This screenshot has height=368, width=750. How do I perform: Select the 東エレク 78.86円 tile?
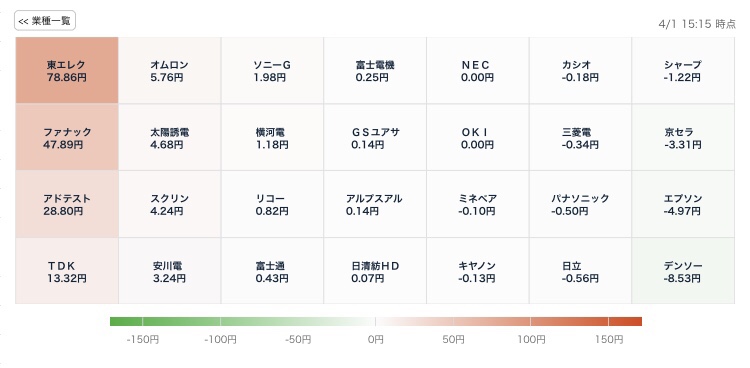67,70
